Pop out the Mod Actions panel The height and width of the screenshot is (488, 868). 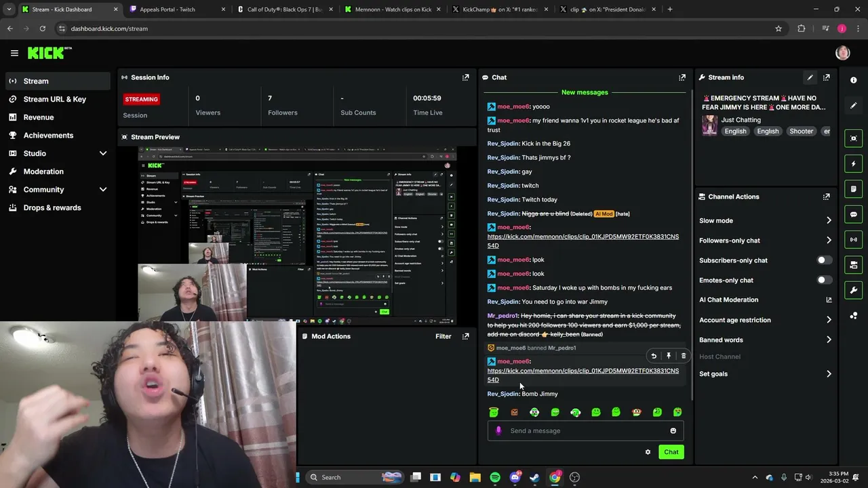[x=465, y=336]
